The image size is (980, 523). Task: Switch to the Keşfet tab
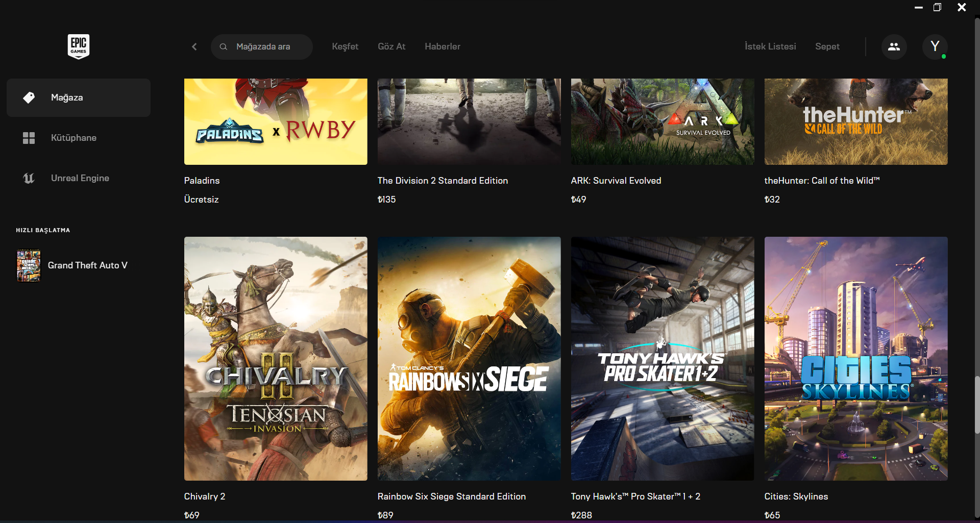345,46
